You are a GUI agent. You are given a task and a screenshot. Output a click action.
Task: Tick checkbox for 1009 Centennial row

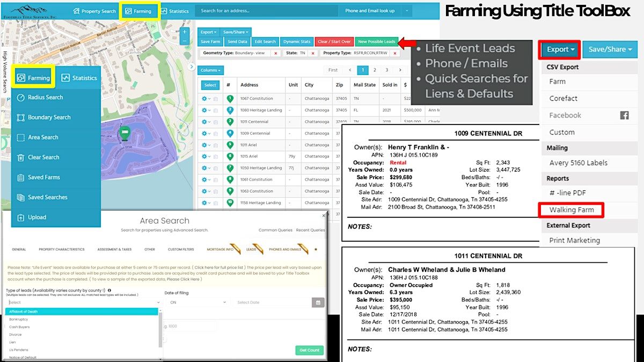216,134
